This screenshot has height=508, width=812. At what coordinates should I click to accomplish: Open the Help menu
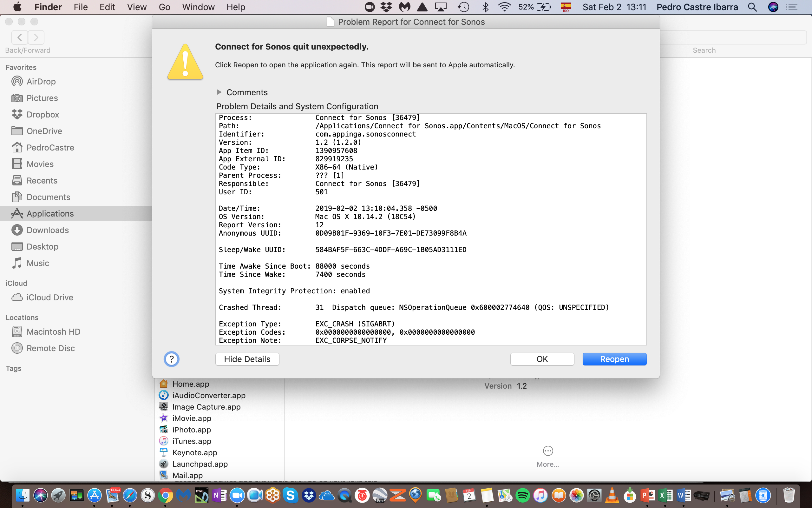(x=236, y=7)
